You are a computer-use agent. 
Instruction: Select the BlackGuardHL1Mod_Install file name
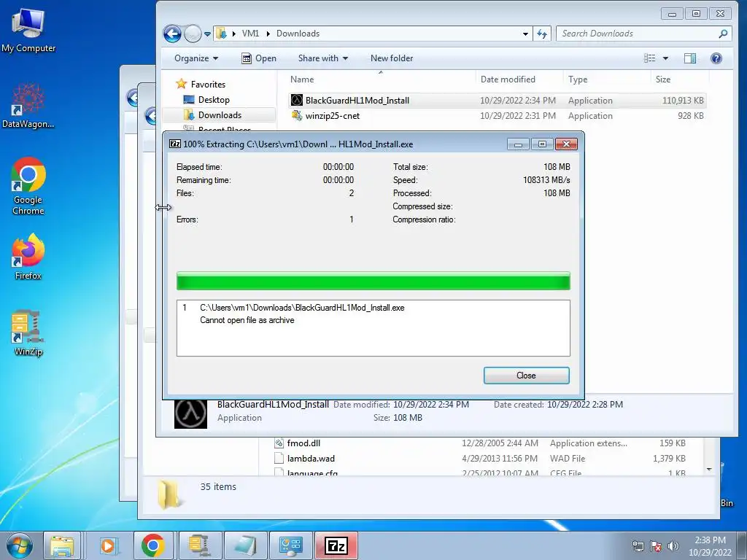click(x=357, y=101)
